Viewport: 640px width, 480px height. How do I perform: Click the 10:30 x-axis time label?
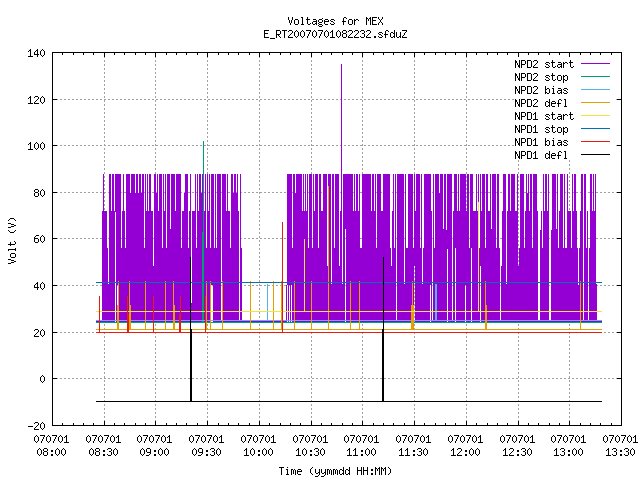(x=310, y=452)
